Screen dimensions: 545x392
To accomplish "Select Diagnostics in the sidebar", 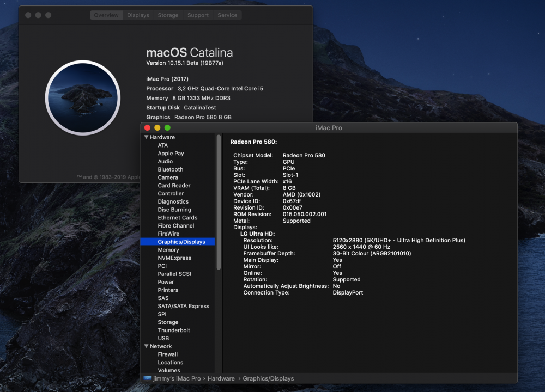I will (x=173, y=201).
